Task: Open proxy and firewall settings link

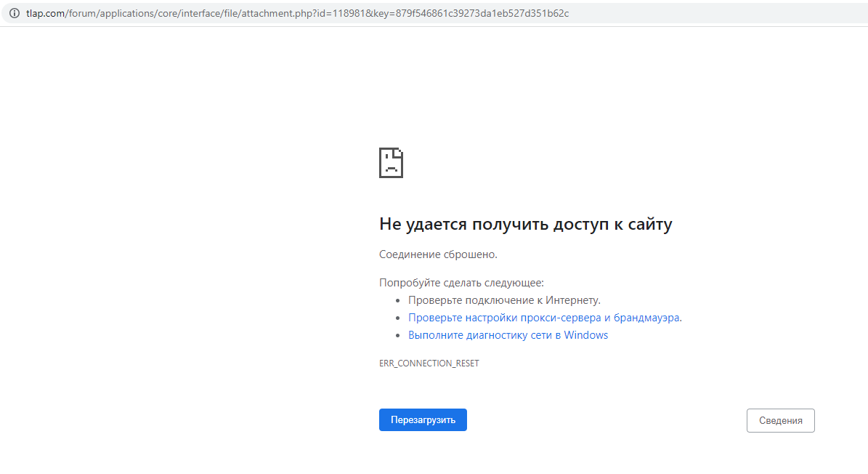Action: coord(545,318)
